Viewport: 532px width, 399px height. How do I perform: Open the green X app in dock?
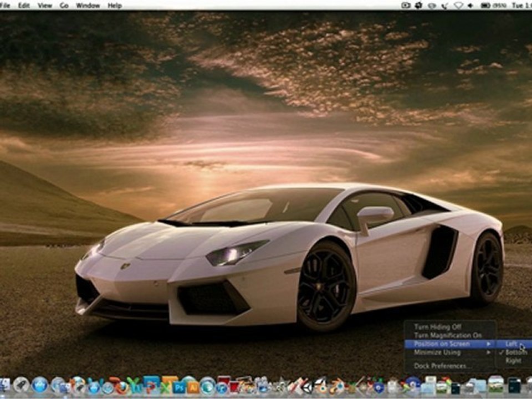coord(166,386)
